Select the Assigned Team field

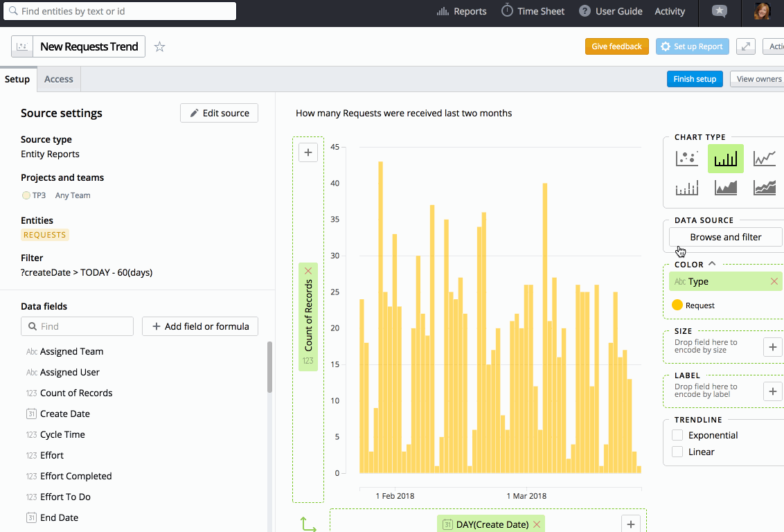[x=71, y=351]
